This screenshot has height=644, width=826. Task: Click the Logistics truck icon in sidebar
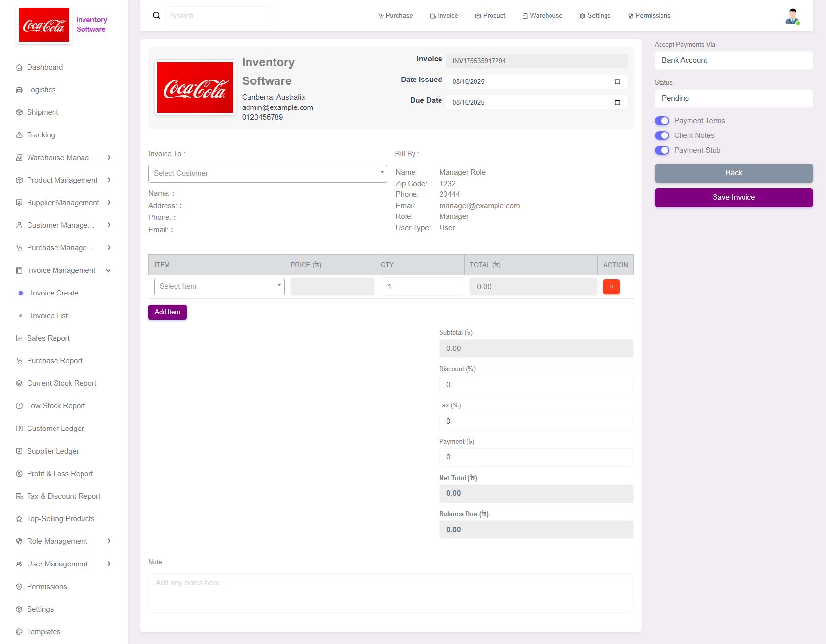(x=19, y=90)
